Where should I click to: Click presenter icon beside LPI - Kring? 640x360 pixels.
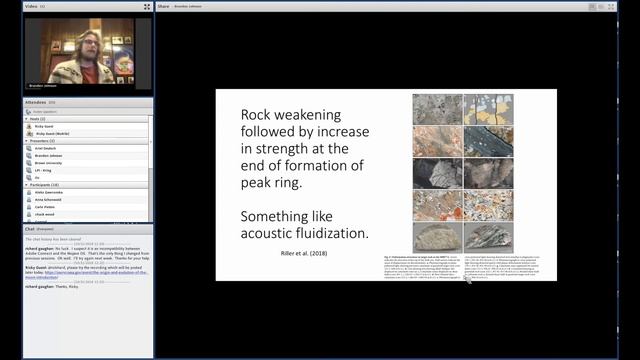[x=29, y=171]
